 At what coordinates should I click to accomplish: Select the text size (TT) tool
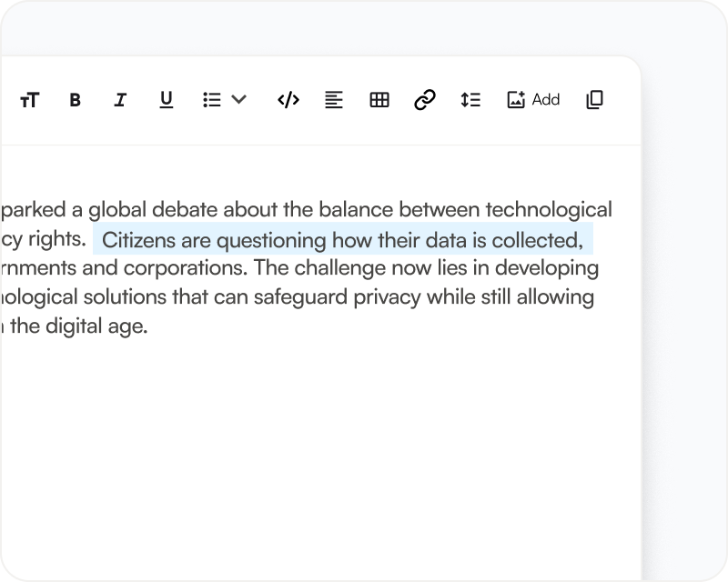click(28, 100)
